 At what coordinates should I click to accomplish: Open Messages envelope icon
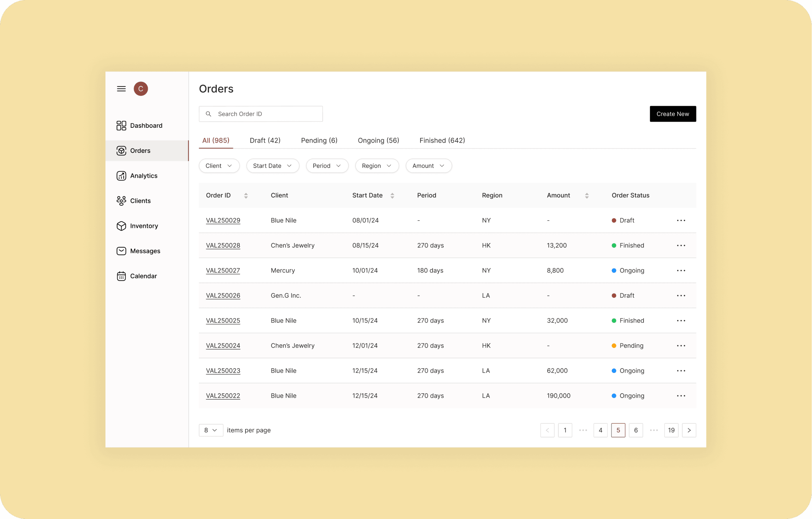pos(121,251)
